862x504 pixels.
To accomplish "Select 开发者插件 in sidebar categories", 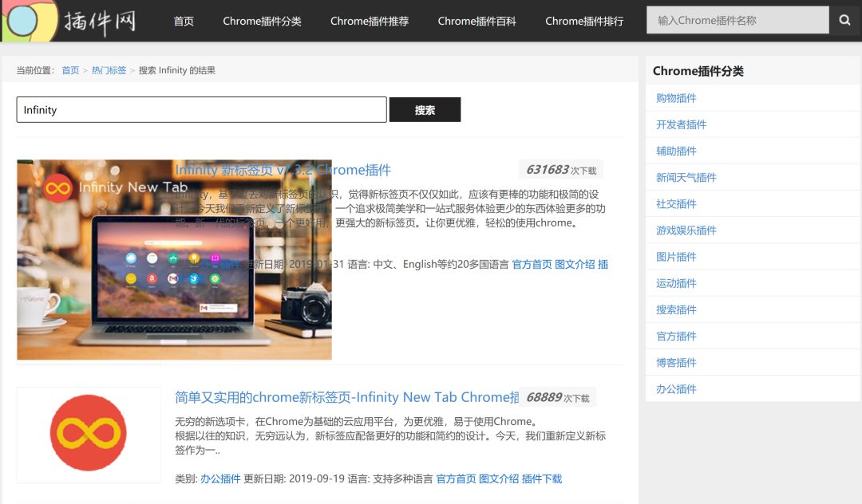I will (681, 124).
